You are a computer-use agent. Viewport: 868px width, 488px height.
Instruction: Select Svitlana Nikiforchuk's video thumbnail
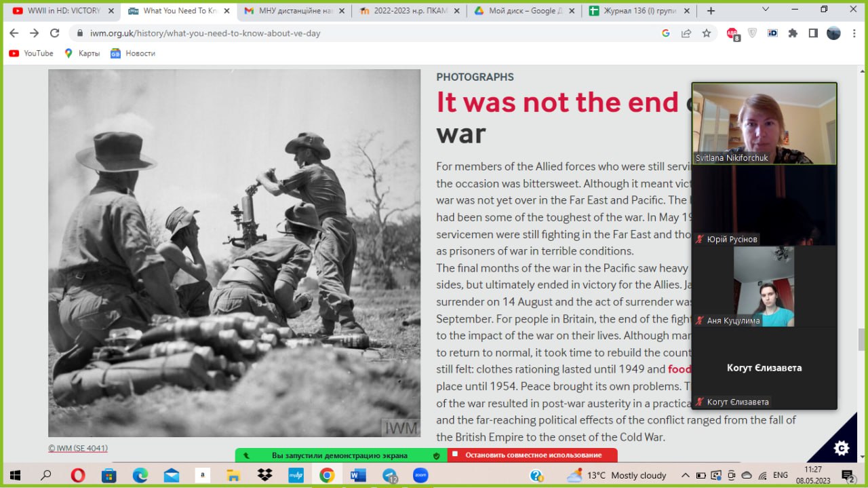(764, 124)
